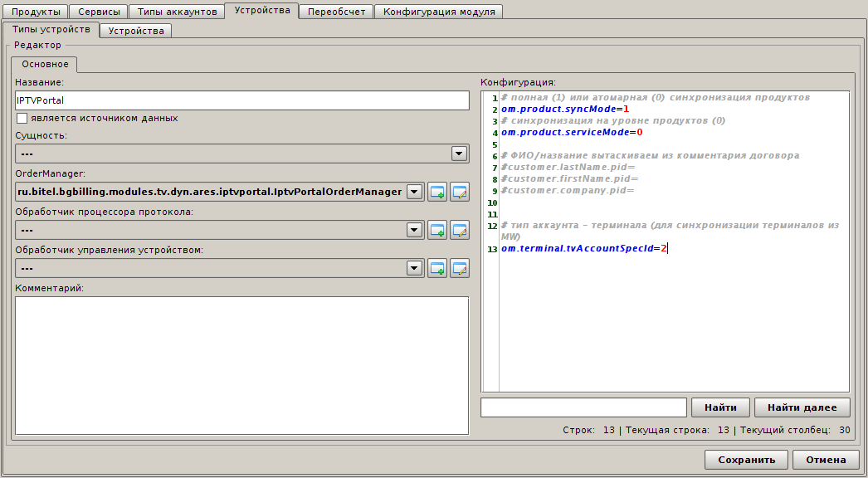Focus the Название field containing IPTVPortal
868x478 pixels.
[x=242, y=100]
